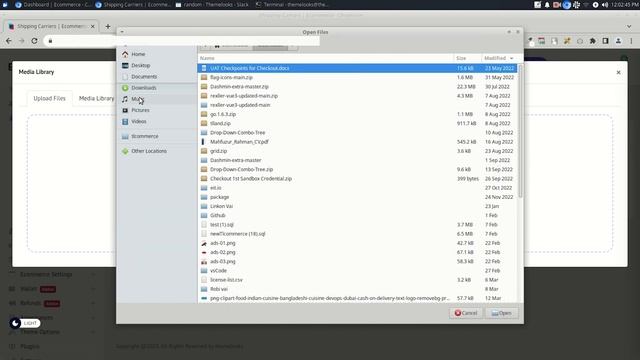640x360 pixels.
Task: Select tlland.zip file
Action: (x=357, y=123)
